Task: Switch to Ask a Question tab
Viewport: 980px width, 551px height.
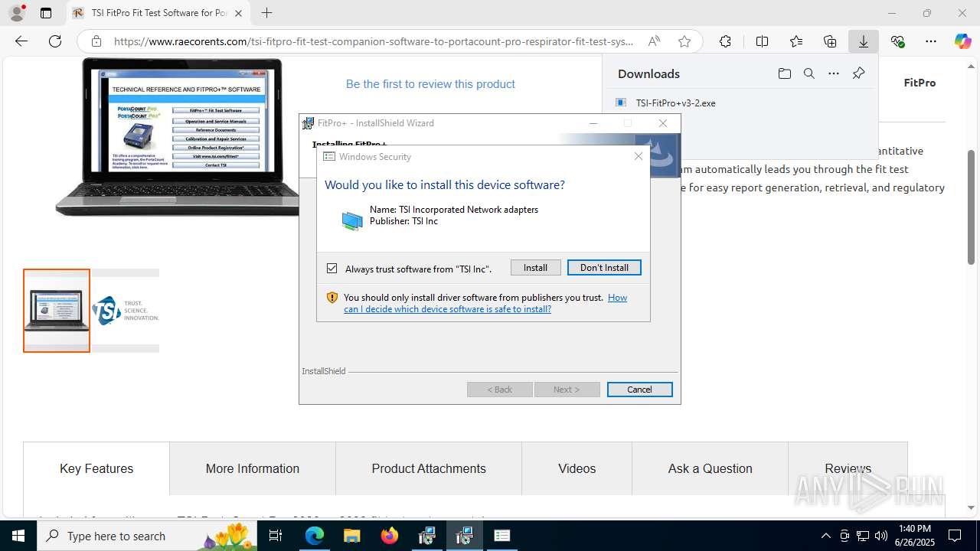Action: click(710, 468)
